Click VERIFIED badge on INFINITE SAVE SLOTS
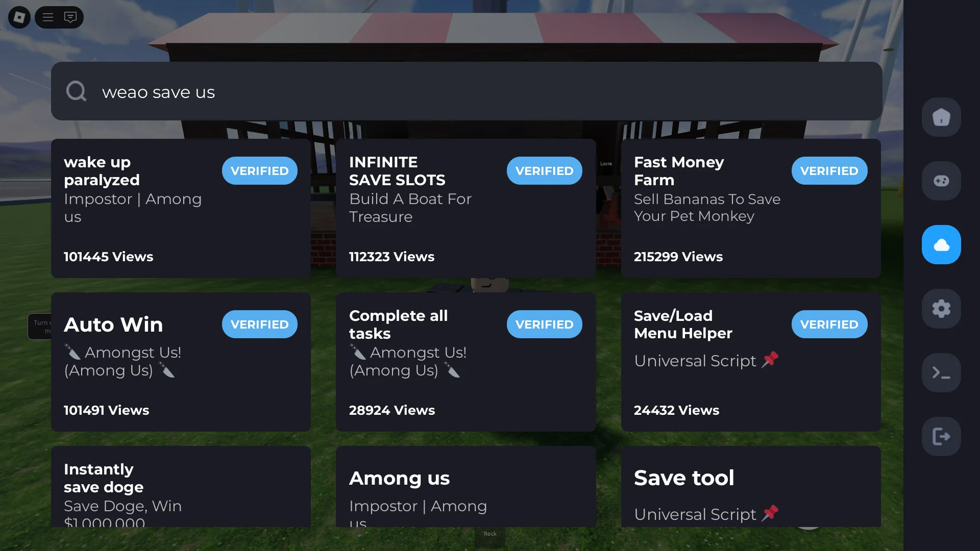The height and width of the screenshot is (551, 980). coord(544,170)
